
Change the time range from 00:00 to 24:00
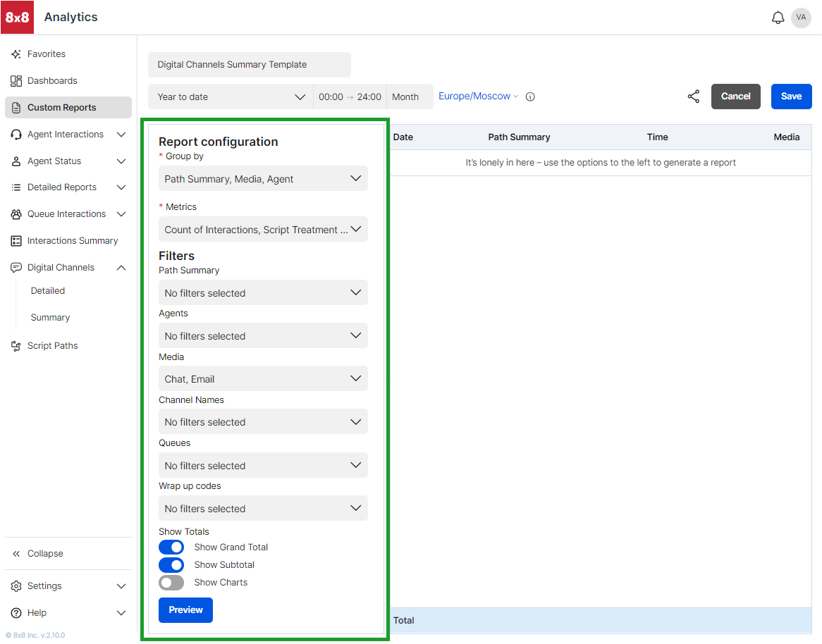pos(350,97)
